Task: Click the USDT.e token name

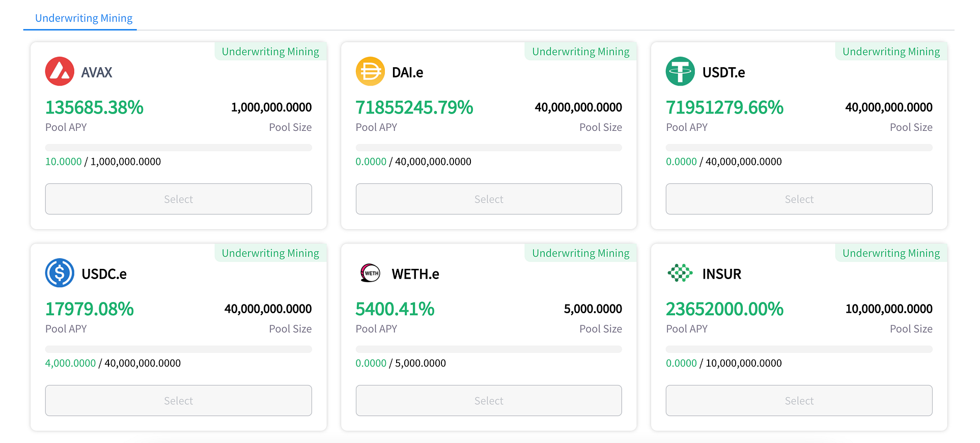Action: (723, 72)
